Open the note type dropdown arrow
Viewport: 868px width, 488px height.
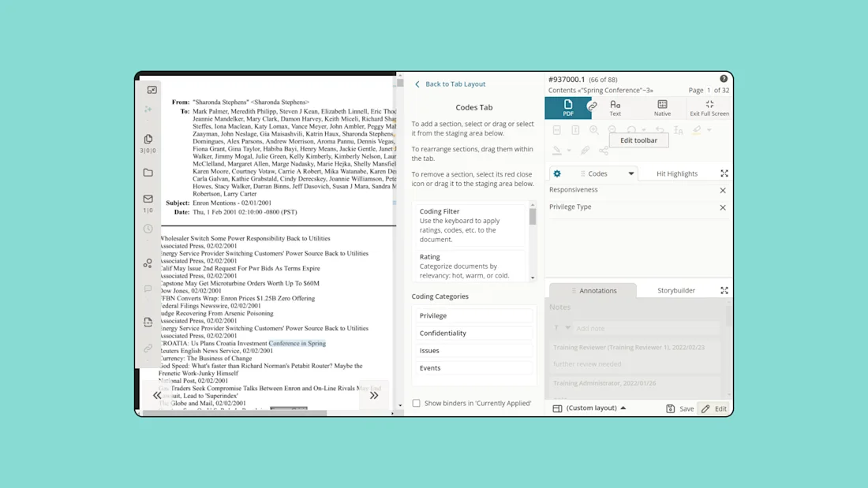tap(567, 328)
